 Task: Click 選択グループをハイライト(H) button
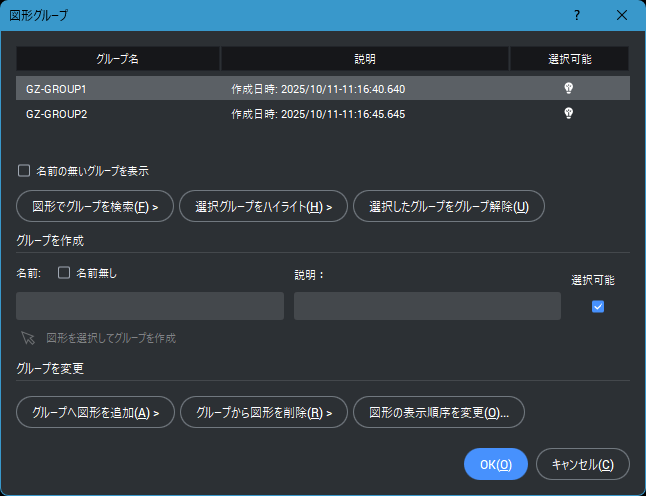263,207
